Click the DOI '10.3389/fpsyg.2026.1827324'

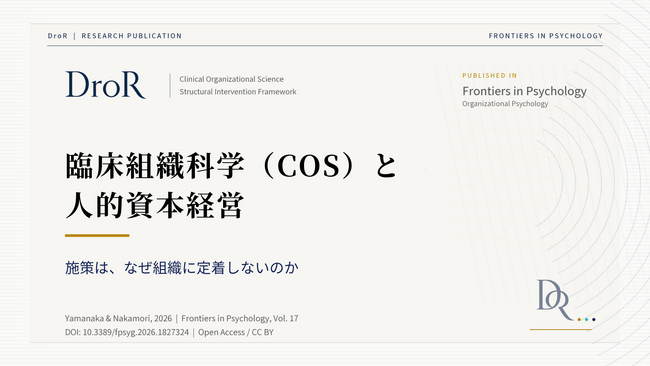click(136, 332)
